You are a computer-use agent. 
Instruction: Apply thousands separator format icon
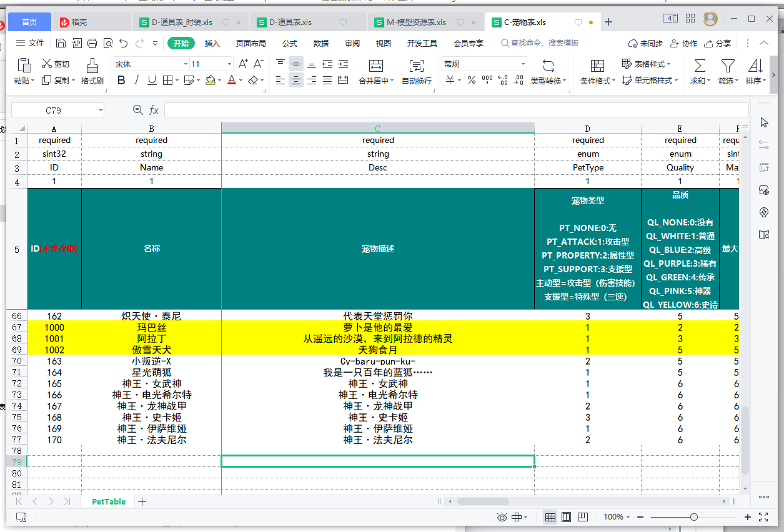click(487, 80)
